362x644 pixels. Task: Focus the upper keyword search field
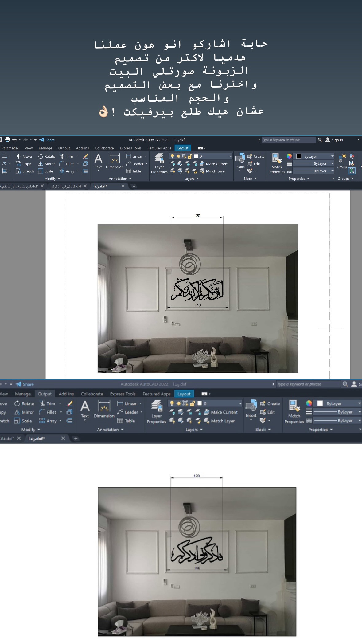288,140
